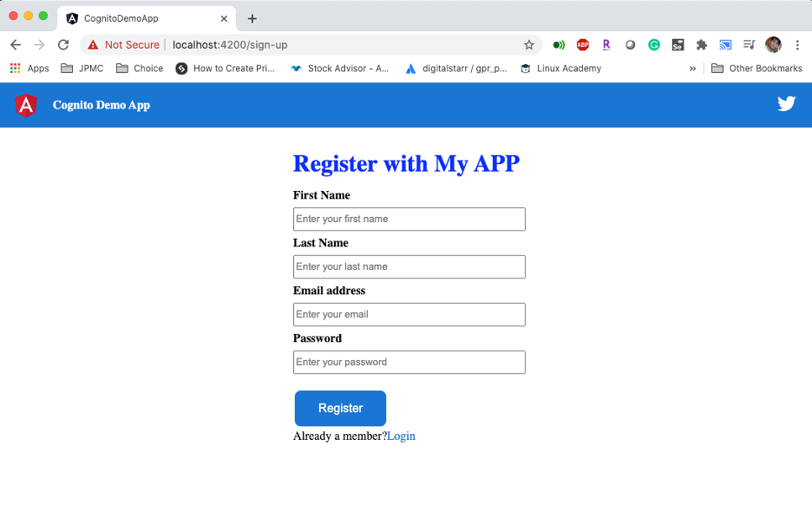Open the Angular logo in the navbar
Screen dimensions: 812x512
click(25, 103)
